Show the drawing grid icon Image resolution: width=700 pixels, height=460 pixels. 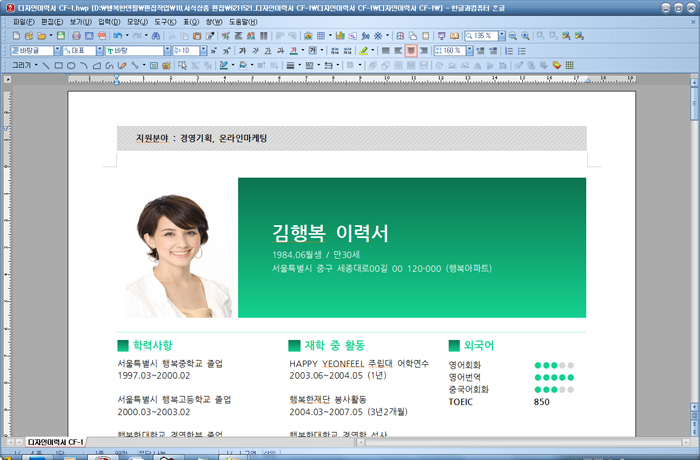[569, 66]
